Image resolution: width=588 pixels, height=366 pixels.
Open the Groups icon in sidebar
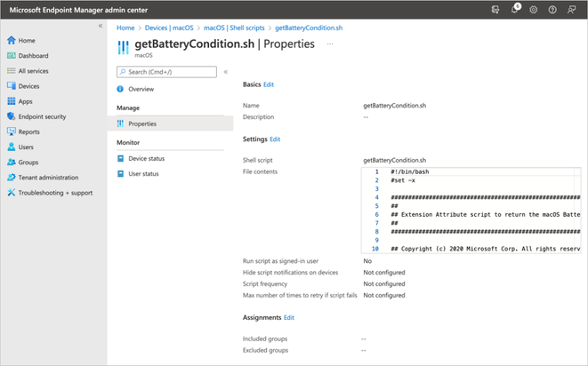12,163
